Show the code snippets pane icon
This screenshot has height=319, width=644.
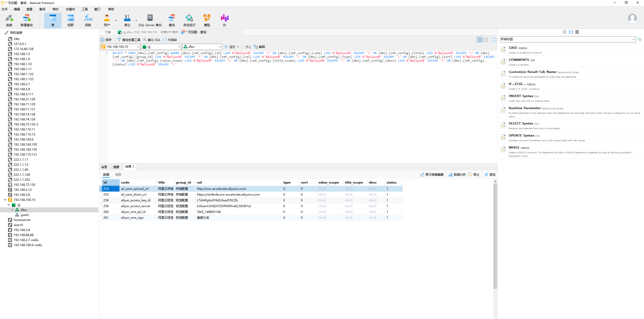pyautogui.click(x=571, y=32)
